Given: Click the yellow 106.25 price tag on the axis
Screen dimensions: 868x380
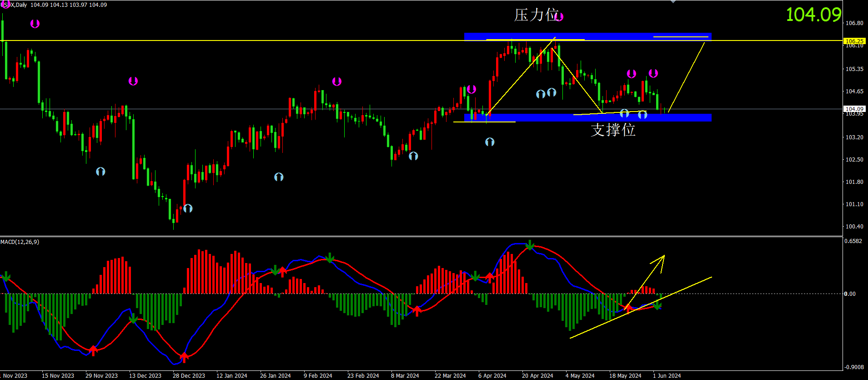Looking at the screenshot, I should (854, 41).
